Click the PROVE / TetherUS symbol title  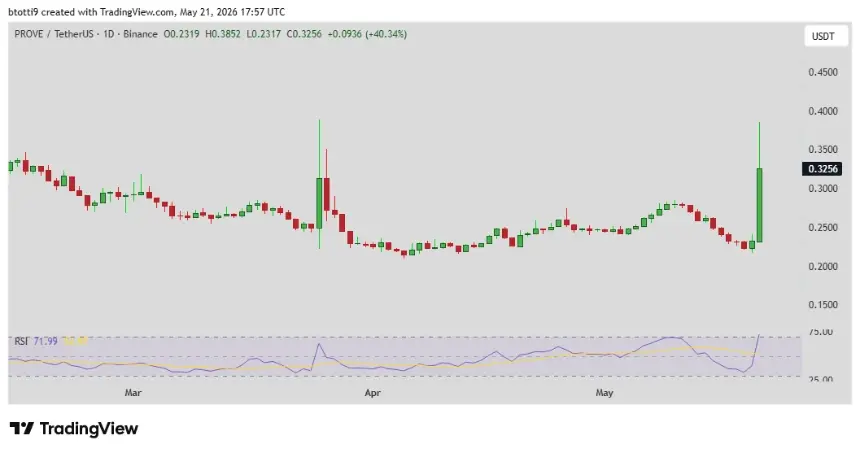coord(54,34)
